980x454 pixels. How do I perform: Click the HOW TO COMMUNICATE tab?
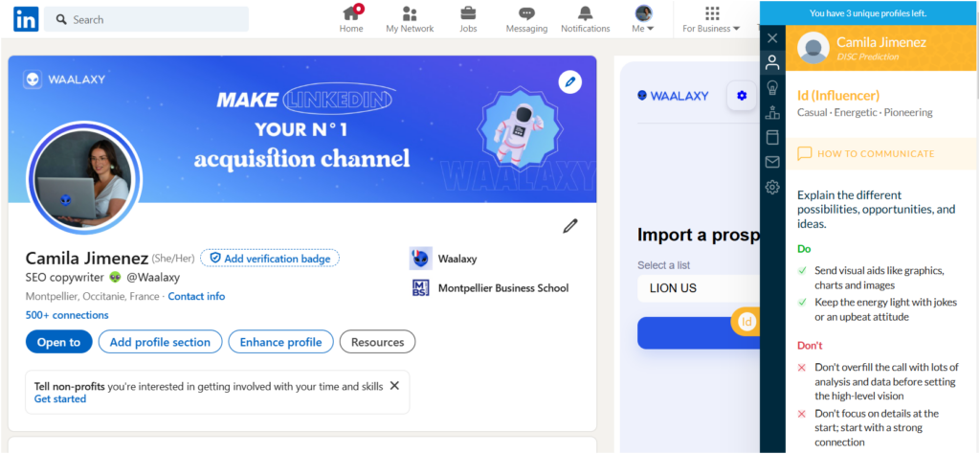pyautogui.click(x=882, y=154)
